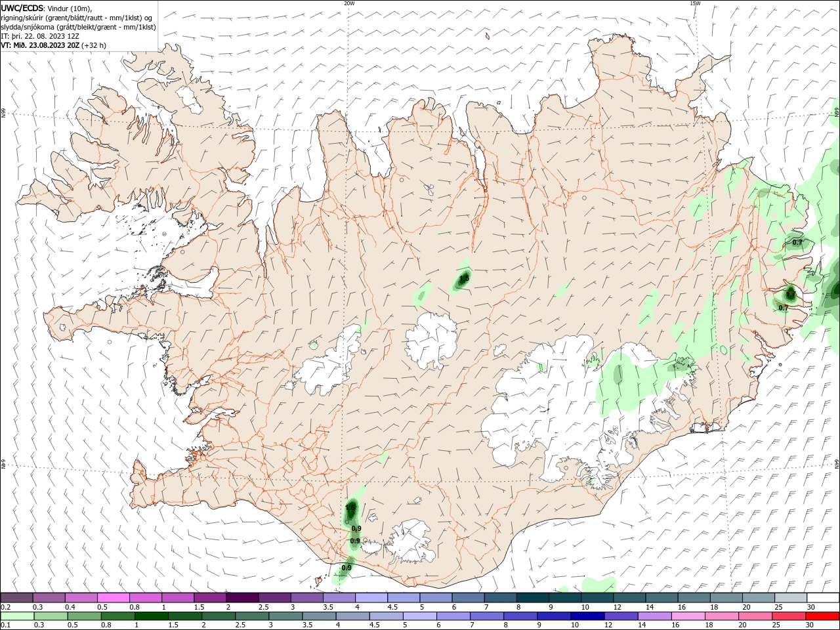Click the Mýrdalsjökull glacier near the south coast
Viewport: 840px width, 630px height.
(410, 541)
